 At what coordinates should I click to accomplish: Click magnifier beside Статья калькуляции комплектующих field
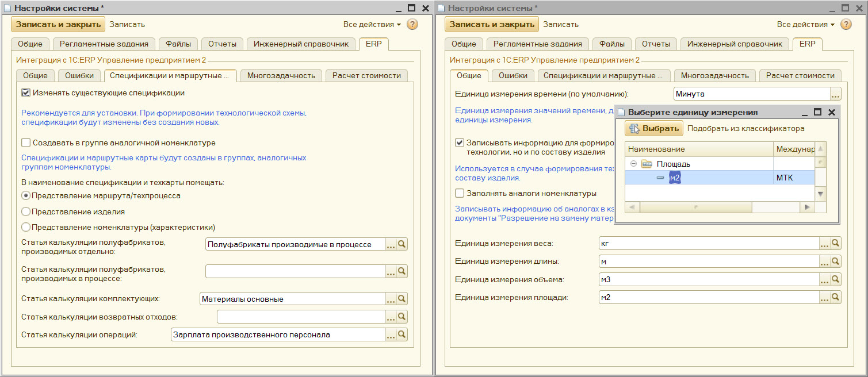402,299
